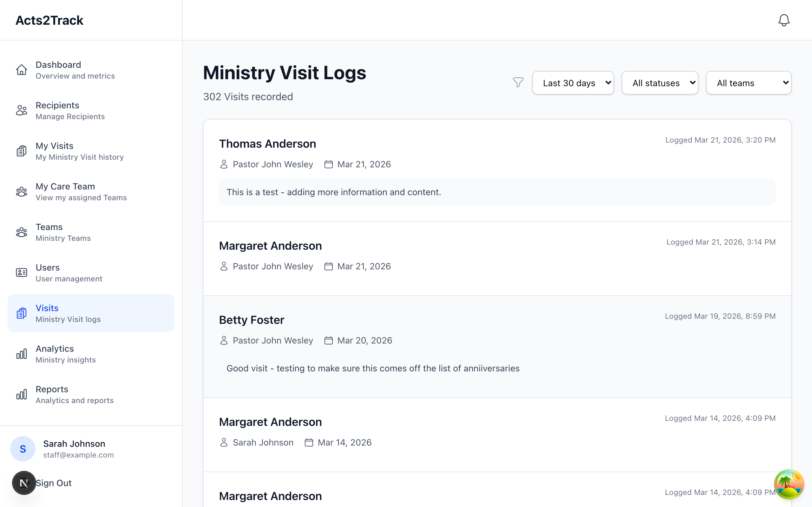Screen dimensions: 812x507
Task: Open the Analytics bar chart icon
Action: [22, 353]
